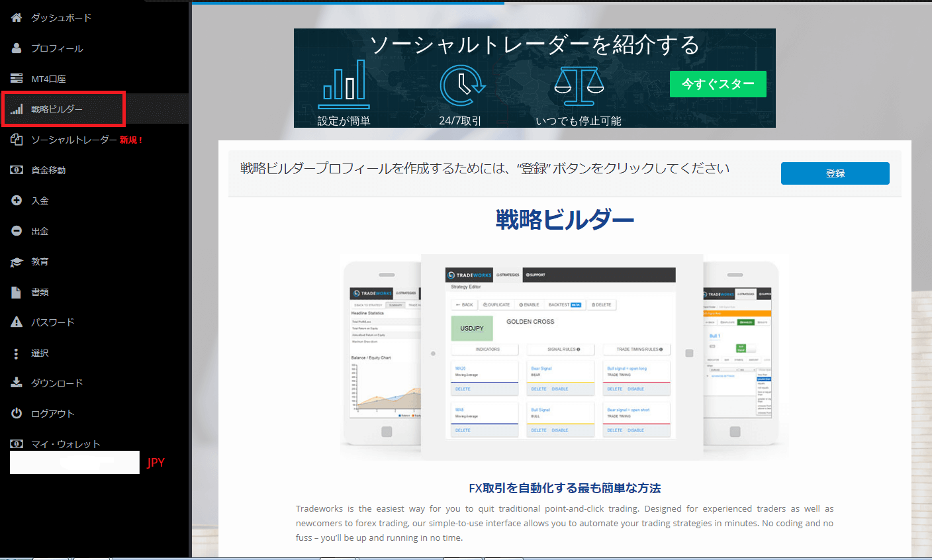
Task: Click the 書類 document icon
Action: 17,292
